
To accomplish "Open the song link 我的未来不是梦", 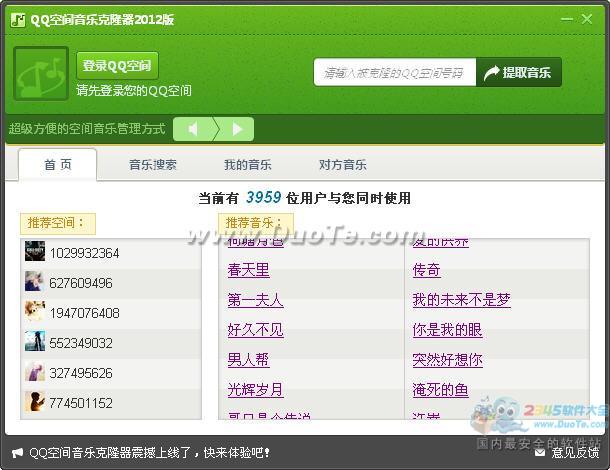I will pos(461,300).
